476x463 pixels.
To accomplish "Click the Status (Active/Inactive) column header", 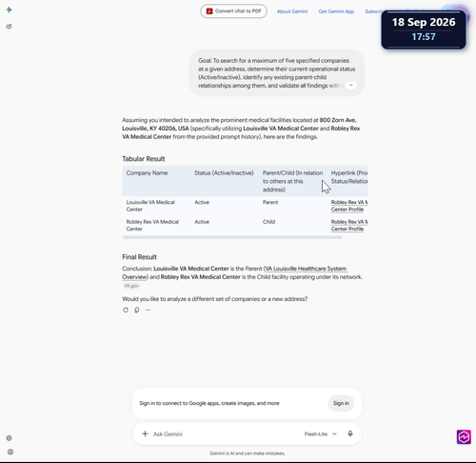I will pos(224,173).
